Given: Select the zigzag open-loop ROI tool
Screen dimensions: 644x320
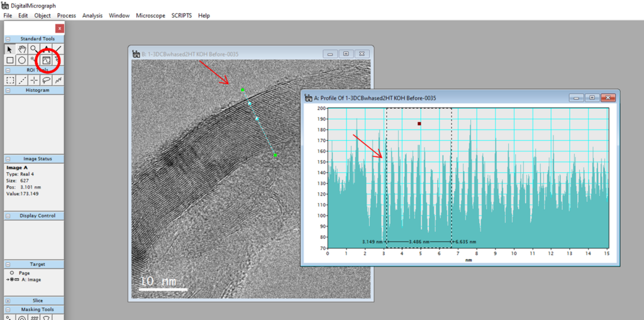Looking at the screenshot, I should tap(58, 80).
